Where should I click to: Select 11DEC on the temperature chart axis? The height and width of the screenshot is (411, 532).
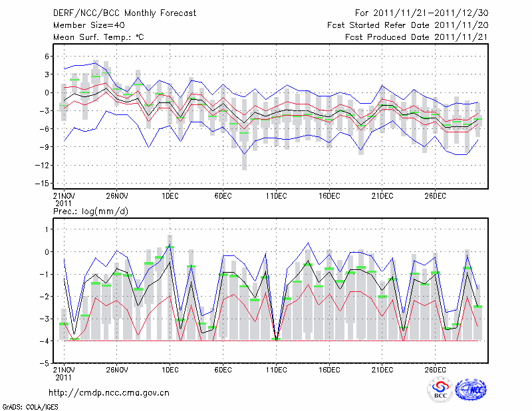click(276, 196)
